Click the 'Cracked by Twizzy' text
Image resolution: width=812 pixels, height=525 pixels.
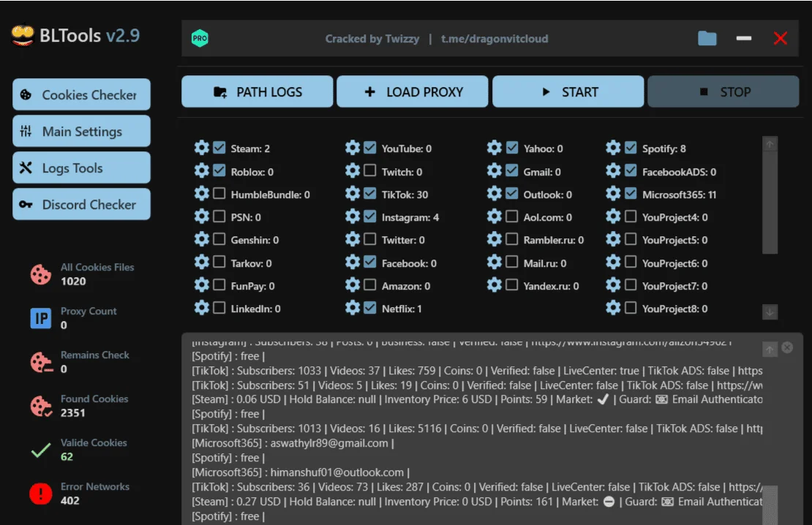372,39
